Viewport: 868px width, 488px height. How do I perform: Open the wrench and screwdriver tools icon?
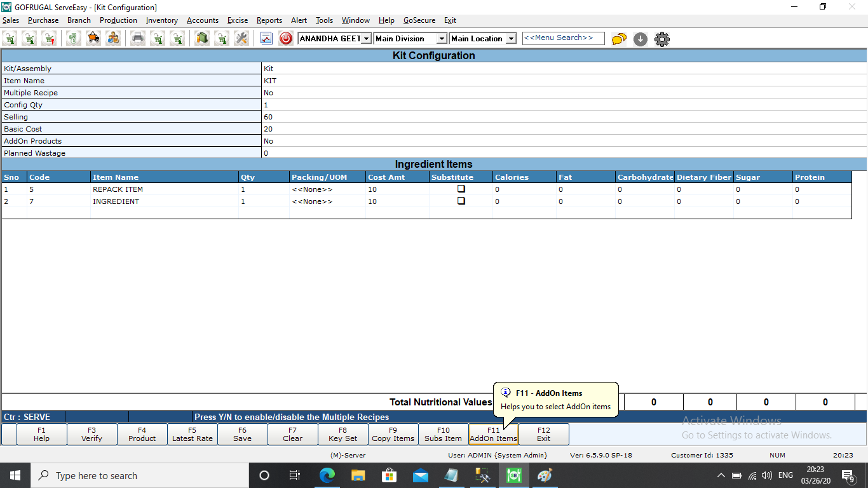[240, 39]
